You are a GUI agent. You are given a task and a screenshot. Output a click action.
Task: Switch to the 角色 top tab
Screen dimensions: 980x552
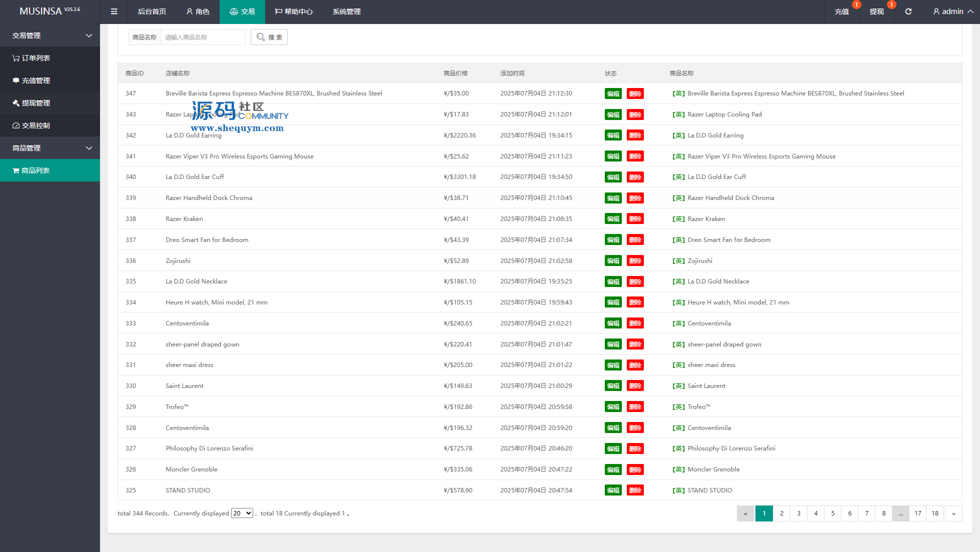pos(198,11)
